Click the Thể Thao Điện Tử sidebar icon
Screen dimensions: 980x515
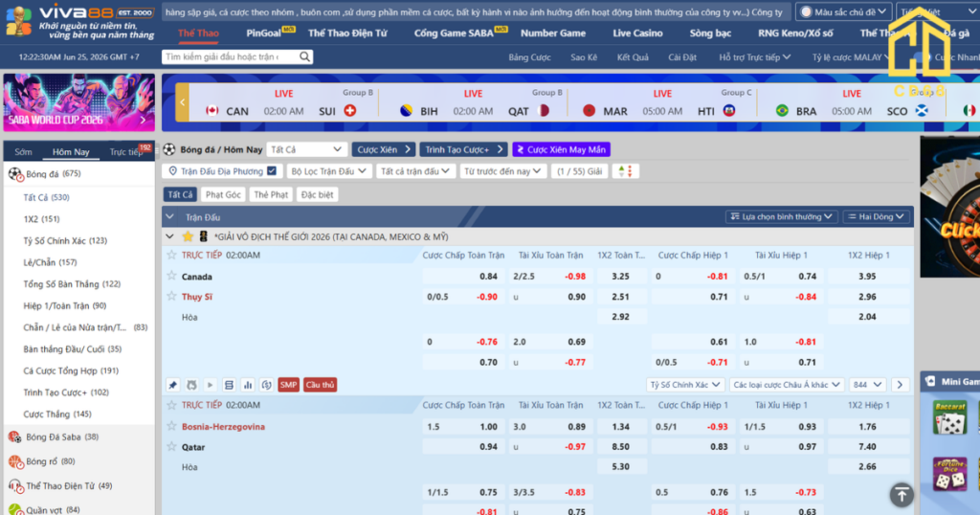click(15, 485)
